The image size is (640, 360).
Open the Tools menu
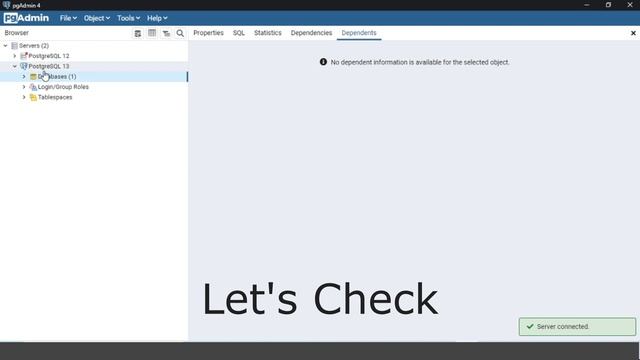(x=128, y=18)
